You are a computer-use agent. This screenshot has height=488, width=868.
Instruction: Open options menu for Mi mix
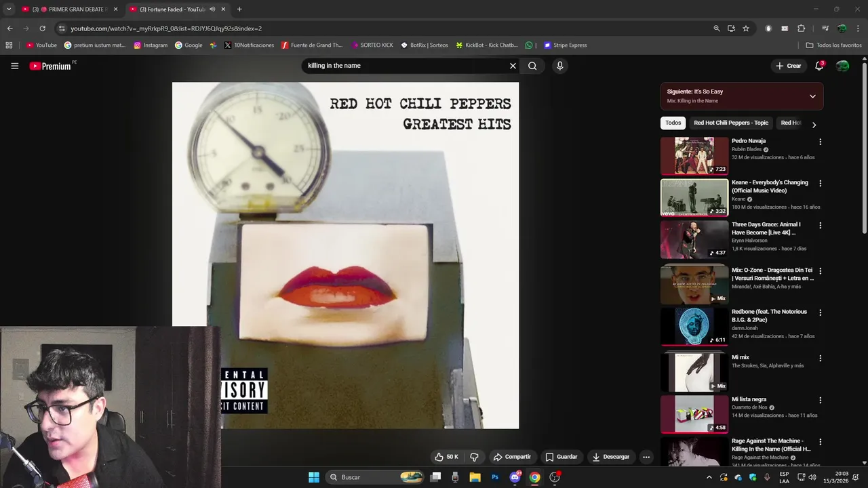click(x=820, y=358)
